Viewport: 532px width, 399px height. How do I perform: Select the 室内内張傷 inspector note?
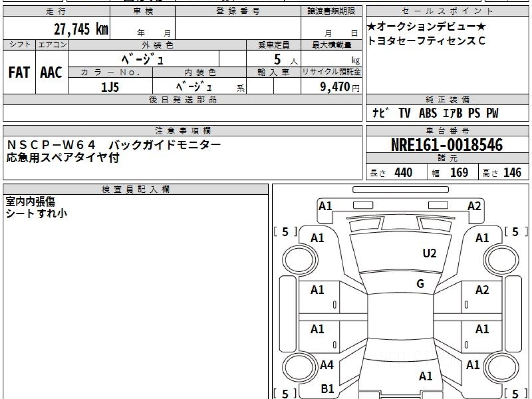pos(31,202)
